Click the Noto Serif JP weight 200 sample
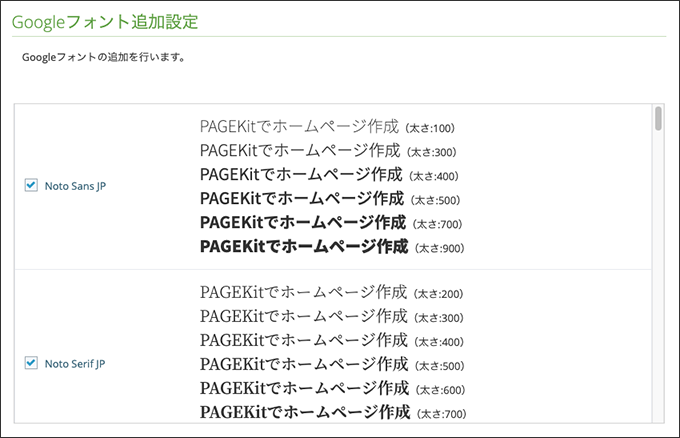 (x=331, y=292)
